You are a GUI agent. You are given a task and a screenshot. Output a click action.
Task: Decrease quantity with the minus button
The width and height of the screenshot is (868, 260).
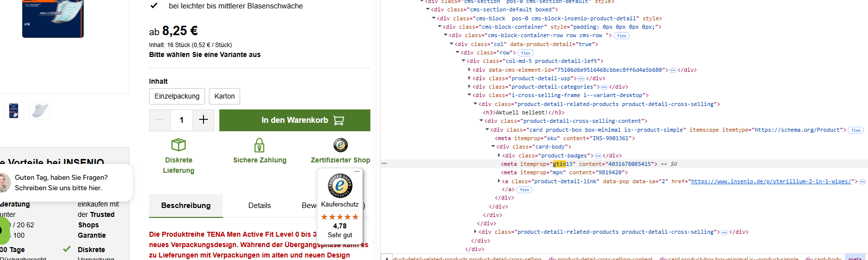(x=160, y=120)
